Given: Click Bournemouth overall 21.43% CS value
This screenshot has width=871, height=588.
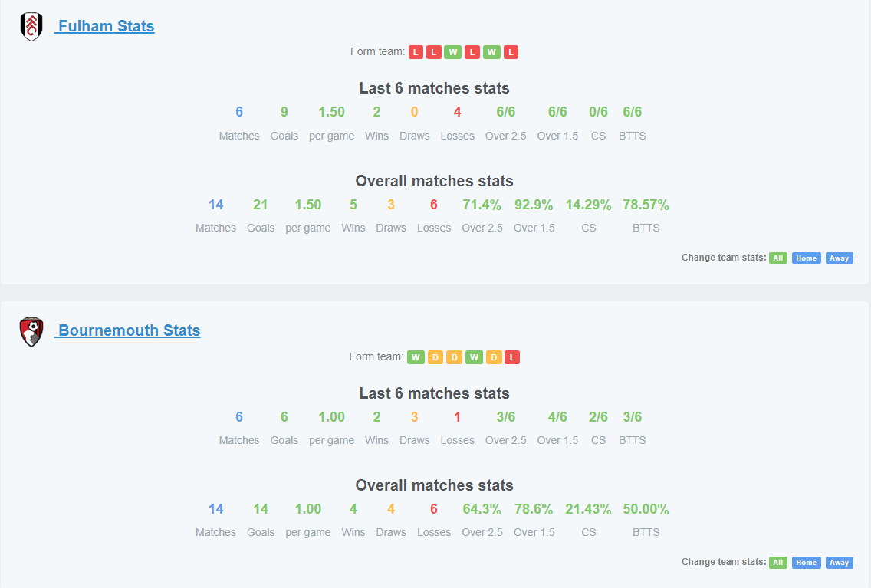Looking at the screenshot, I should pos(588,509).
